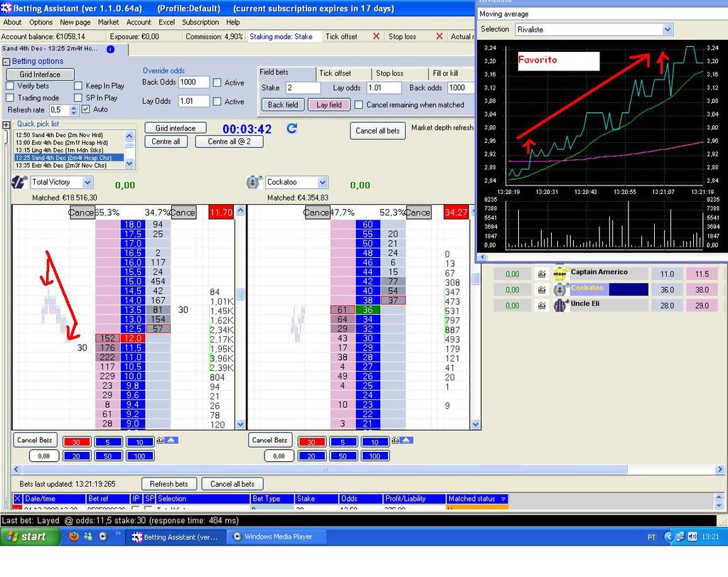This screenshot has height=577, width=728.
Task: Collapse the Betting options section
Action: click(6, 61)
